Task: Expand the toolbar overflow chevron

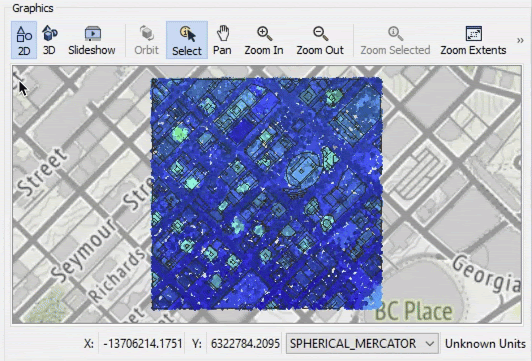Action: (x=520, y=40)
